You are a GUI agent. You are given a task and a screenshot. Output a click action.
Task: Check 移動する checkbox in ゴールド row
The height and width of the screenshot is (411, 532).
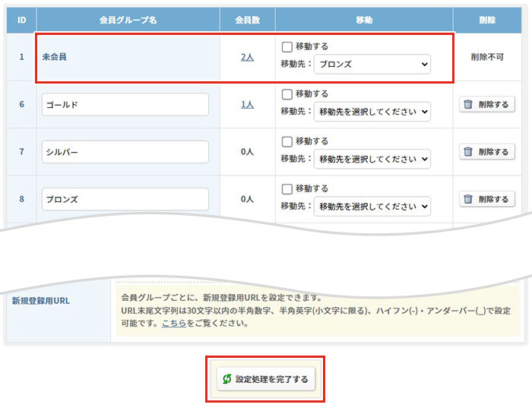[x=287, y=94]
